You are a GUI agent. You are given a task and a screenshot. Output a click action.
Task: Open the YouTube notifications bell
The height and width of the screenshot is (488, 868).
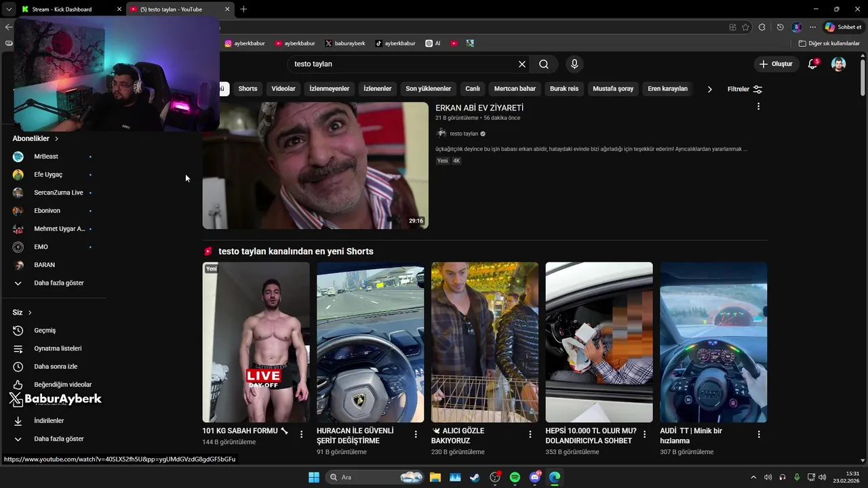[x=812, y=64]
